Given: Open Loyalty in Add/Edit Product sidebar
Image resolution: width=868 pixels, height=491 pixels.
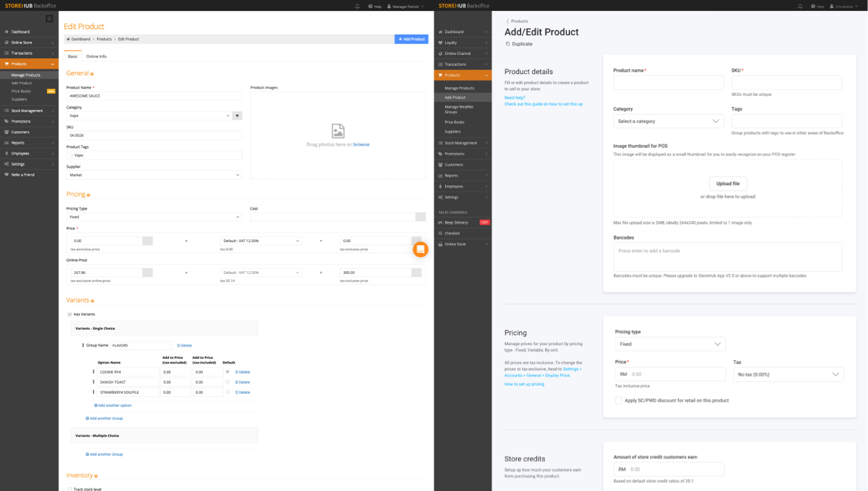Looking at the screenshot, I should coord(463,43).
